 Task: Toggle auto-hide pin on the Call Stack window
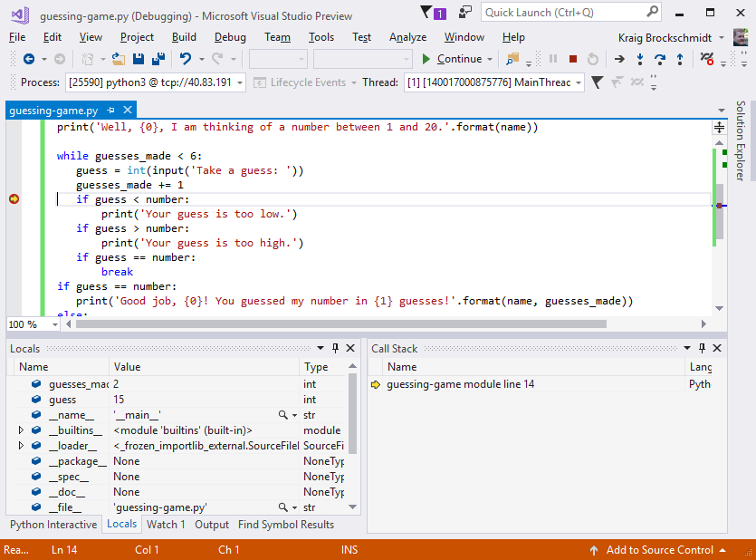702,348
